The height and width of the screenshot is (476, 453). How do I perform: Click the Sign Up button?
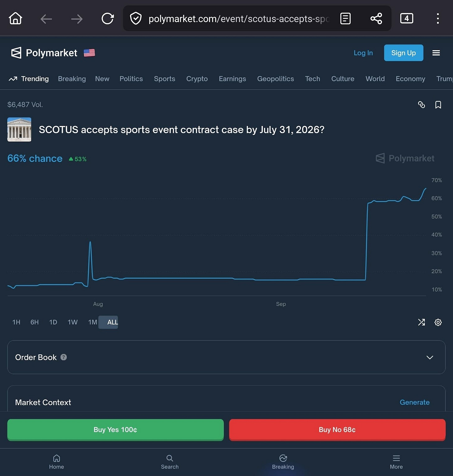(404, 53)
